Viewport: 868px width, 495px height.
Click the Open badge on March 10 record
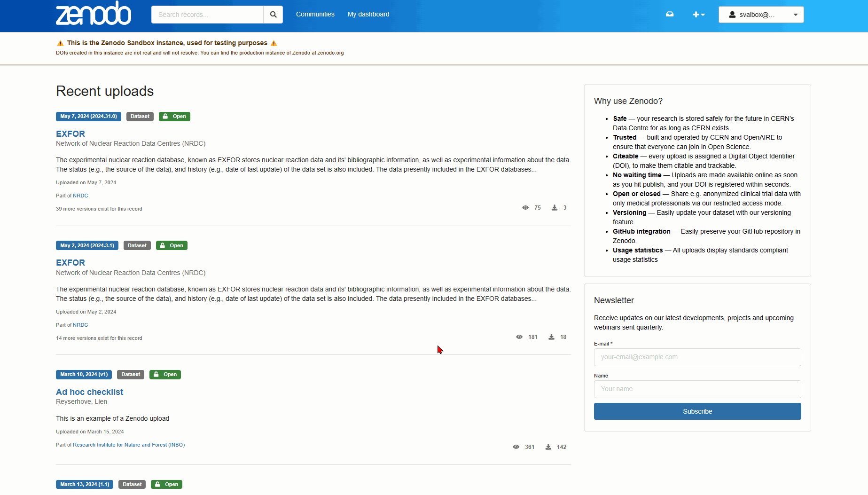pos(165,375)
